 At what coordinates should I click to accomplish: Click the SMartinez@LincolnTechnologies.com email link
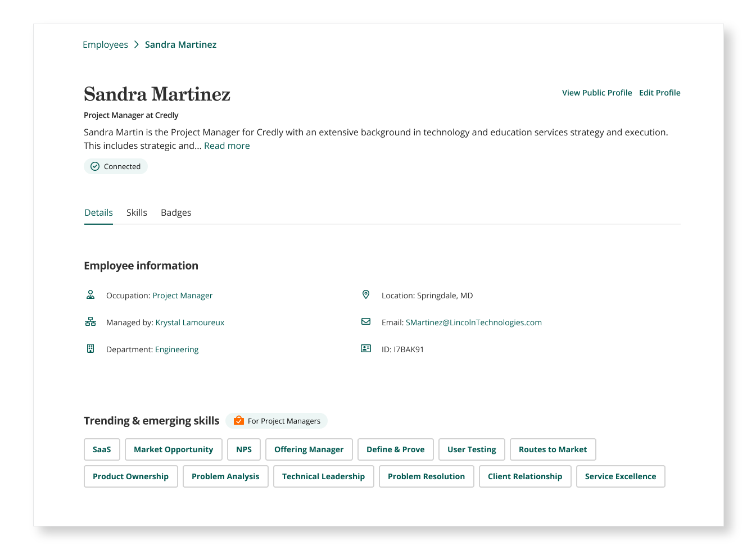point(474,322)
